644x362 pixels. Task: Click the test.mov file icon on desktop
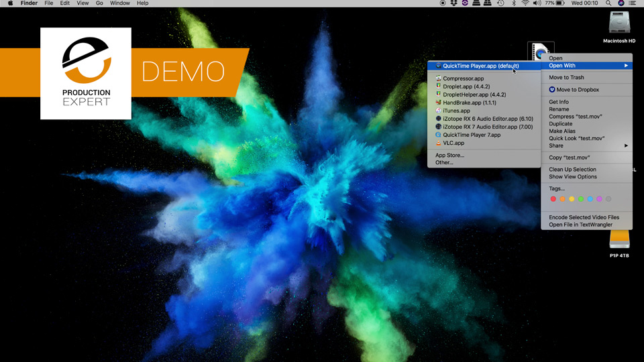pos(540,50)
